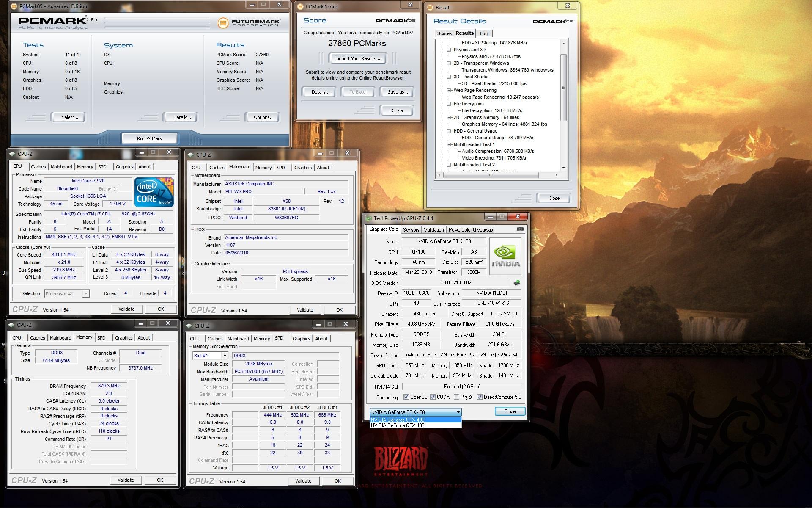The height and width of the screenshot is (508, 812).
Task: Toggle the DirectCompute 5.0 checkbox
Action: pyautogui.click(x=480, y=397)
